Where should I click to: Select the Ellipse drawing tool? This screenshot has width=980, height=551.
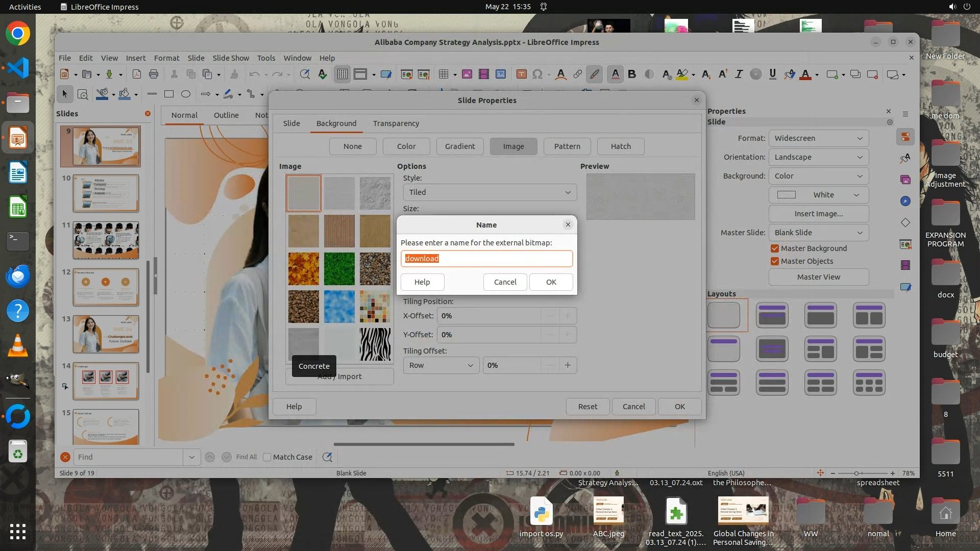pos(186,94)
